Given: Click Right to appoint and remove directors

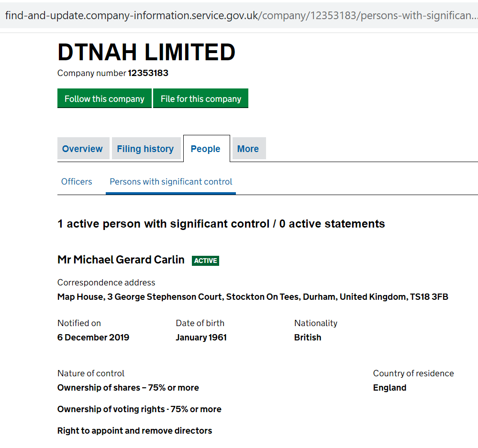Looking at the screenshot, I should pos(134,431).
